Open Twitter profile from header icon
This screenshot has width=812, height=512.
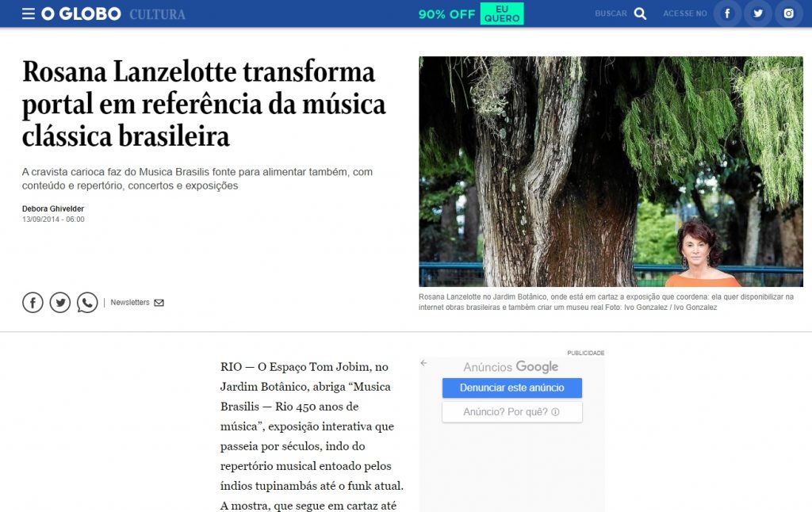point(757,13)
